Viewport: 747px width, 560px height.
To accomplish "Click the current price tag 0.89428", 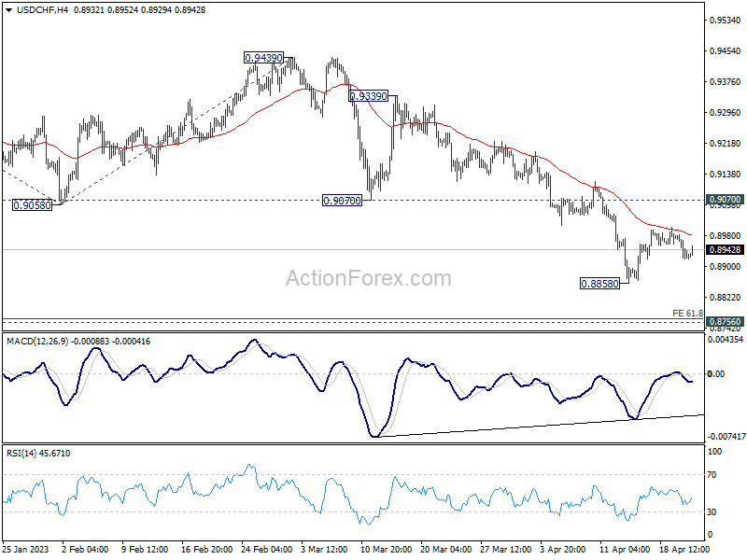I will pyautogui.click(x=725, y=250).
